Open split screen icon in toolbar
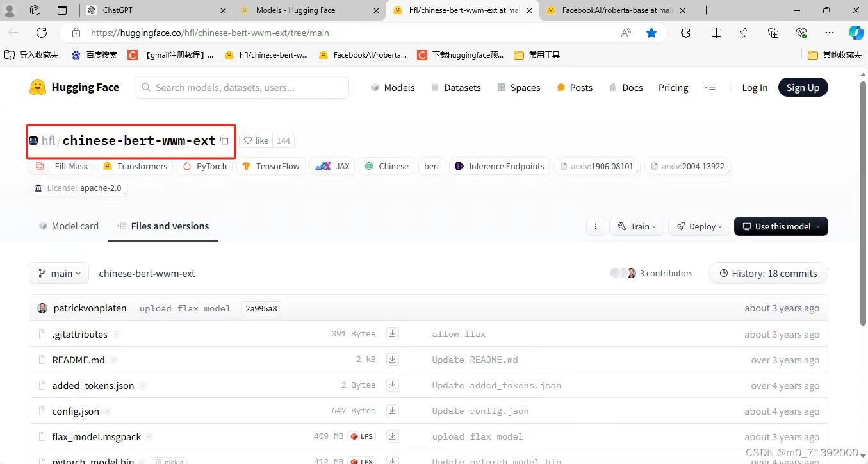This screenshot has height=464, width=868. click(716, 33)
